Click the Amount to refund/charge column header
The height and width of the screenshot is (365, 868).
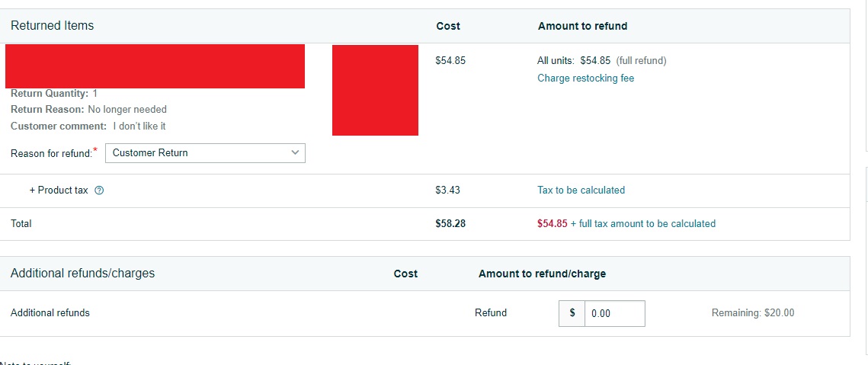click(542, 274)
